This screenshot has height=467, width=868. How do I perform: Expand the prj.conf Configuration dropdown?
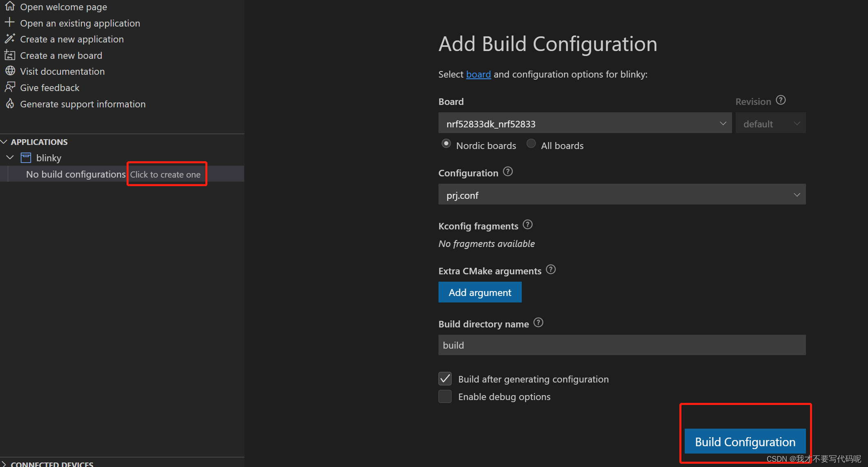coord(621,195)
